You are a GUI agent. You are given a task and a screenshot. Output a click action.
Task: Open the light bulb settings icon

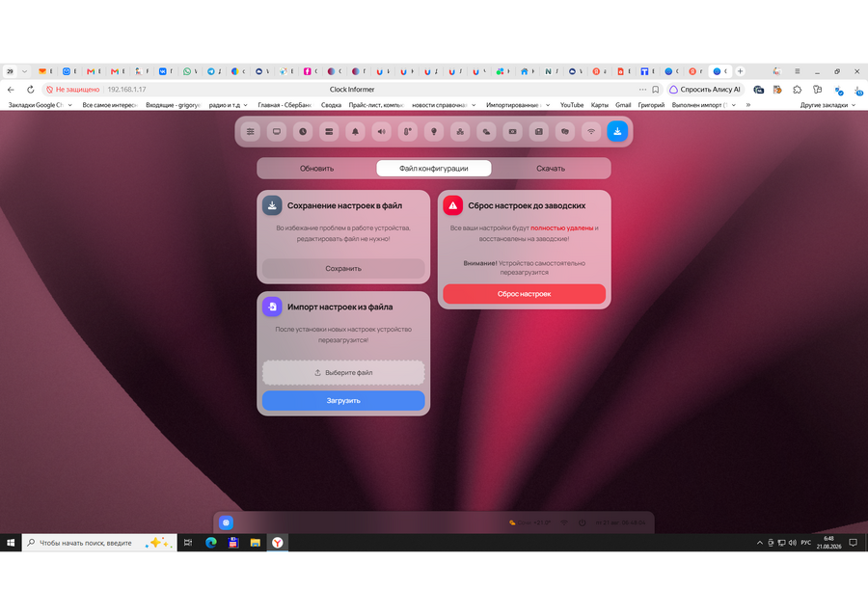[434, 132]
